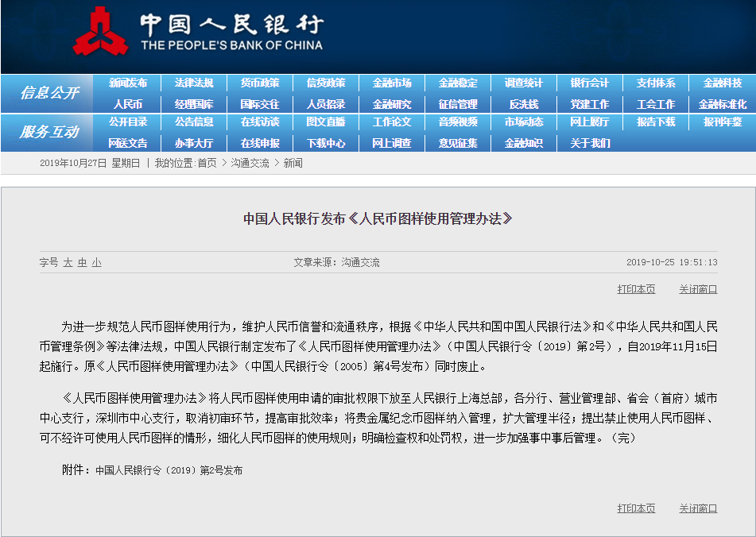
Task: Click 打印本页 above the article text
Action: (x=636, y=289)
